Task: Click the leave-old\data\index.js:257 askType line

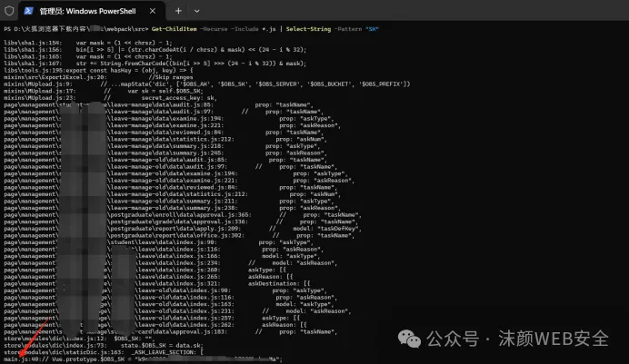Action: coord(152,318)
